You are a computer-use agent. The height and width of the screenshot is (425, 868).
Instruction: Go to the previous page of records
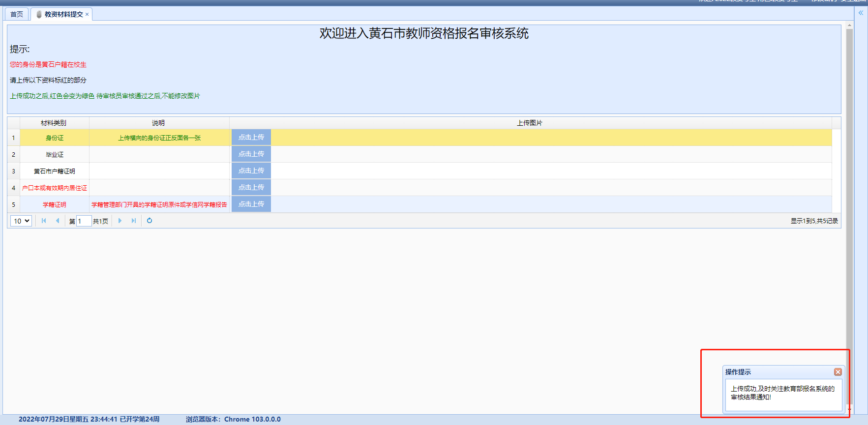click(58, 221)
